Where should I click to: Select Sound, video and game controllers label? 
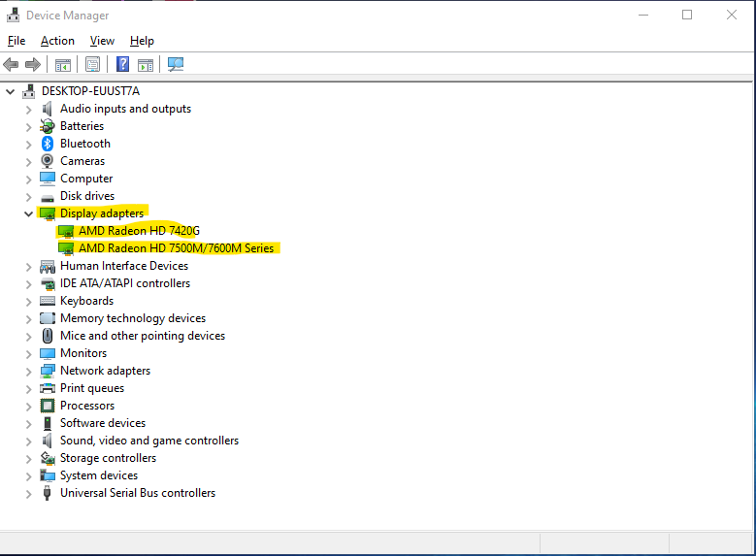[149, 441]
